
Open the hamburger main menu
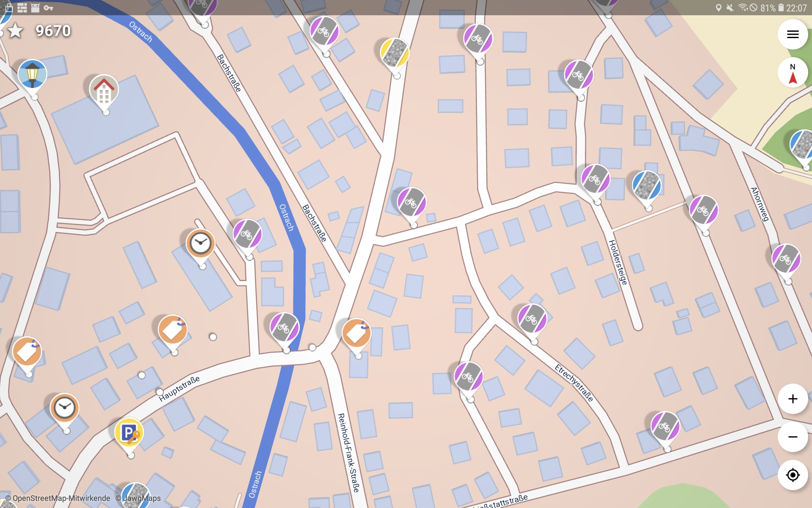pos(793,34)
